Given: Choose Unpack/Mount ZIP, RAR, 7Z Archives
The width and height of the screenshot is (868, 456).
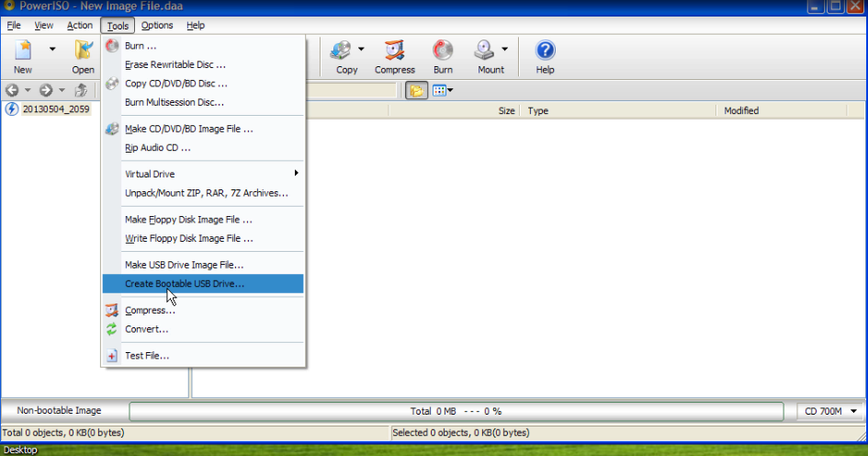Looking at the screenshot, I should [x=203, y=193].
